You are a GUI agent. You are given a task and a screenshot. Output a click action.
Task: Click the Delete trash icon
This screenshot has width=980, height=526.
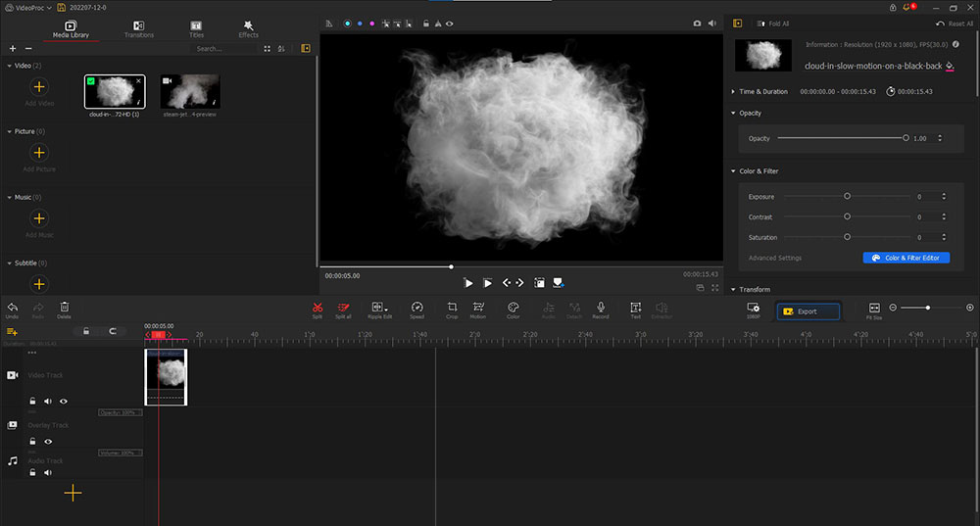coord(65,310)
